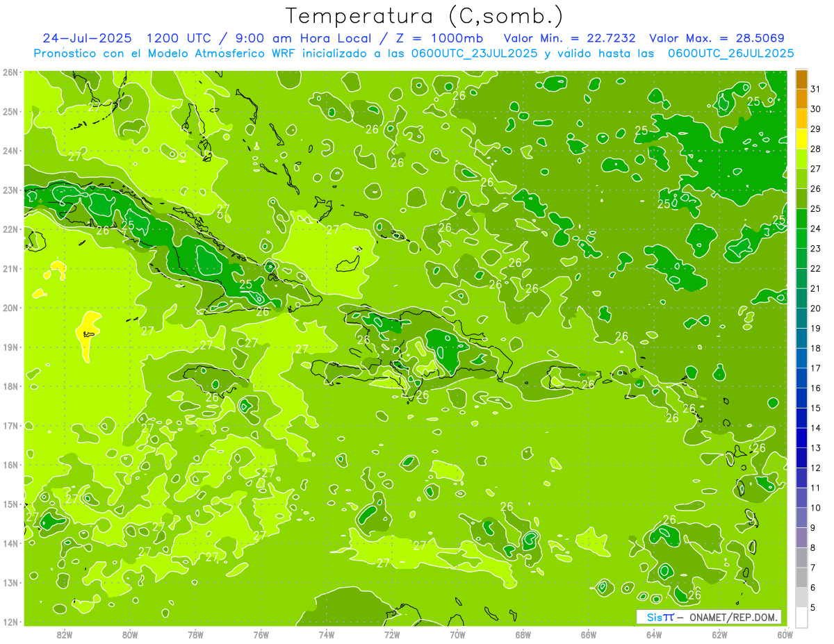Click the colorbar label "18"
The image size is (834, 644).
[x=815, y=348]
